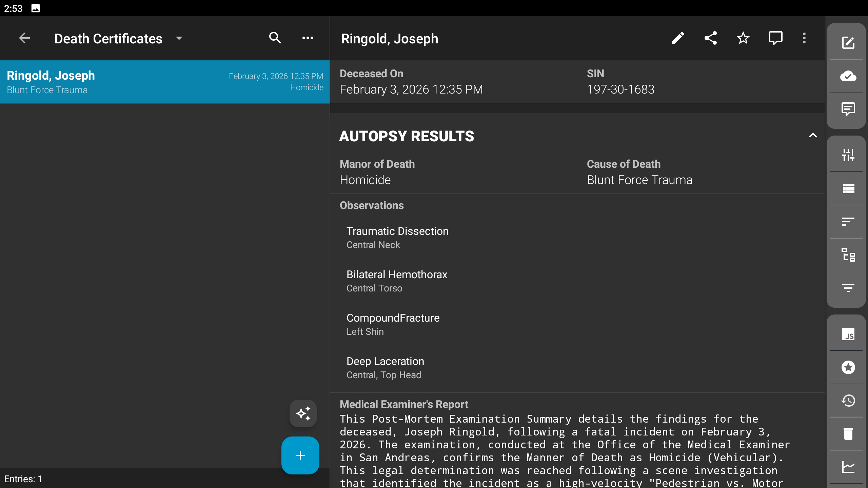Tap the AI sparkle assistant button
Viewport: 868px width, 488px height.
(x=303, y=413)
